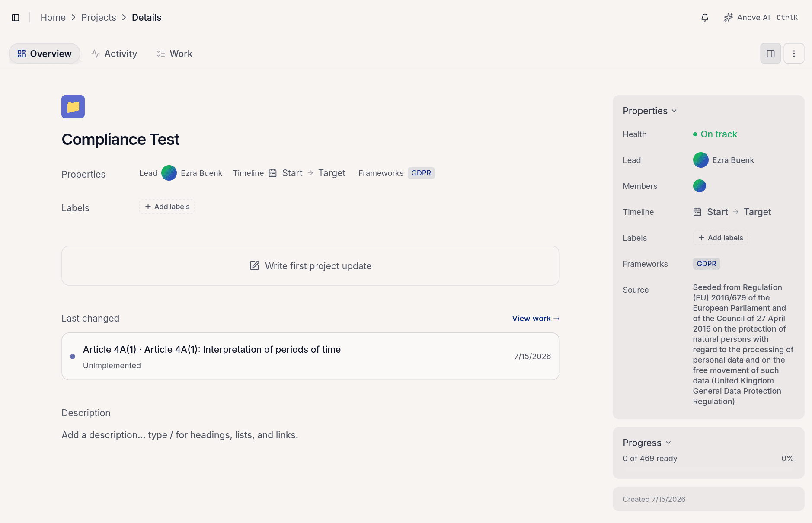Click Ezra Buenk lead avatar below title

coord(169,173)
